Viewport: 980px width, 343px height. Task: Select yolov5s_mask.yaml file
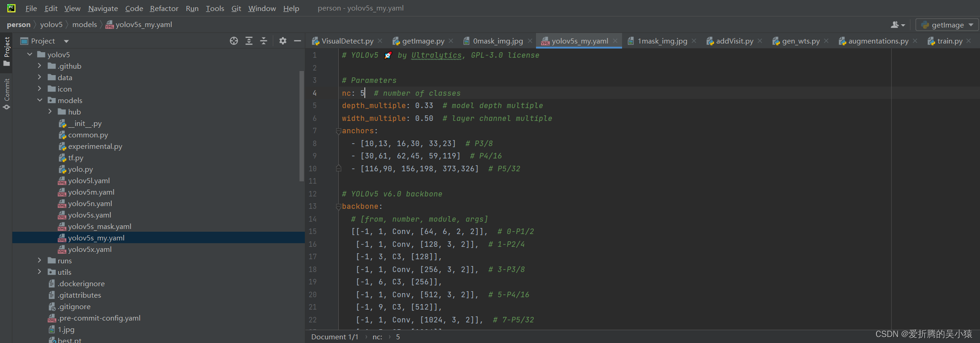point(99,226)
